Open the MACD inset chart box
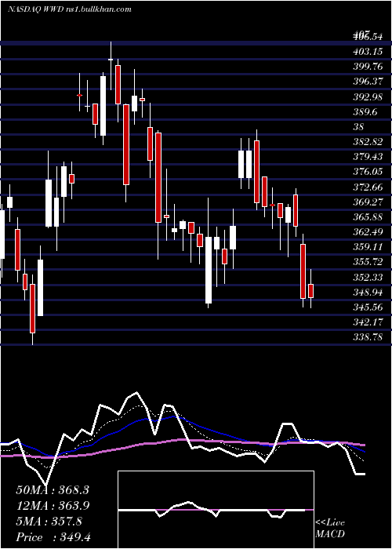This screenshot has width=392, height=549. pos(216,510)
